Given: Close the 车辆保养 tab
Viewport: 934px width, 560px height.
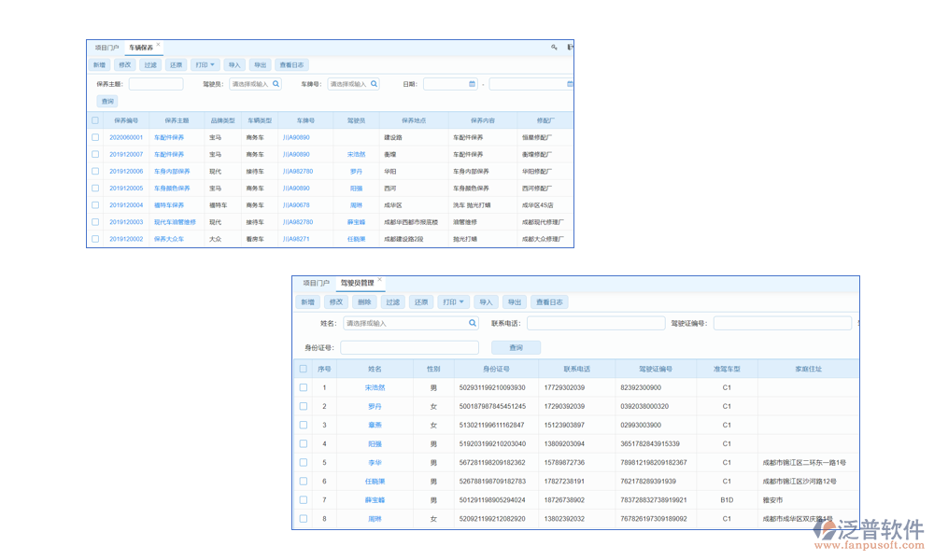Looking at the screenshot, I should (159, 44).
